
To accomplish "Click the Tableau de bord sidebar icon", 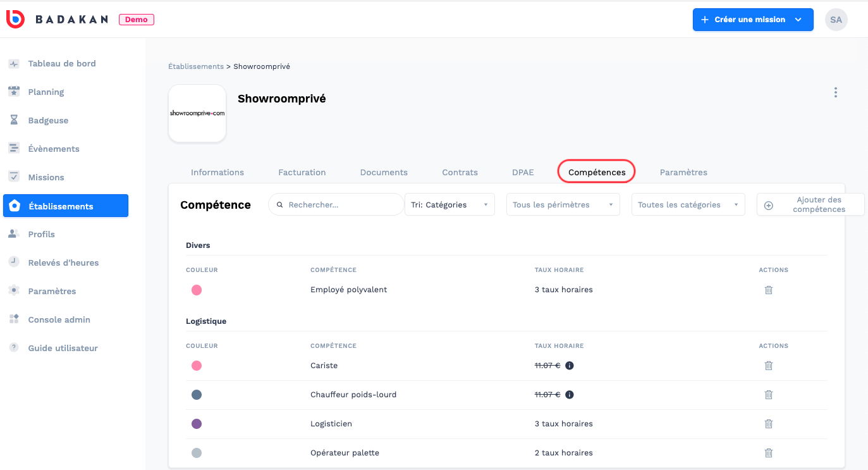I will 14,64.
